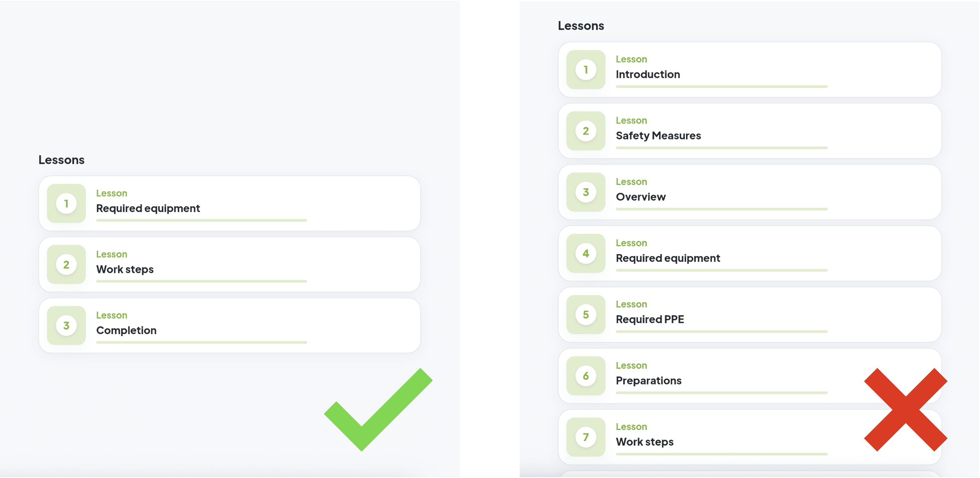Select number 1 badge beside Introduction
The image size is (980, 478).
pos(586,70)
